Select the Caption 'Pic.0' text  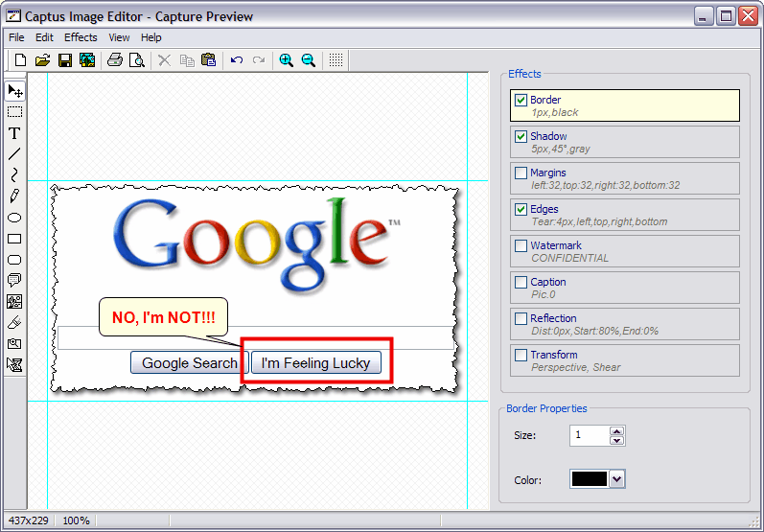(544, 294)
